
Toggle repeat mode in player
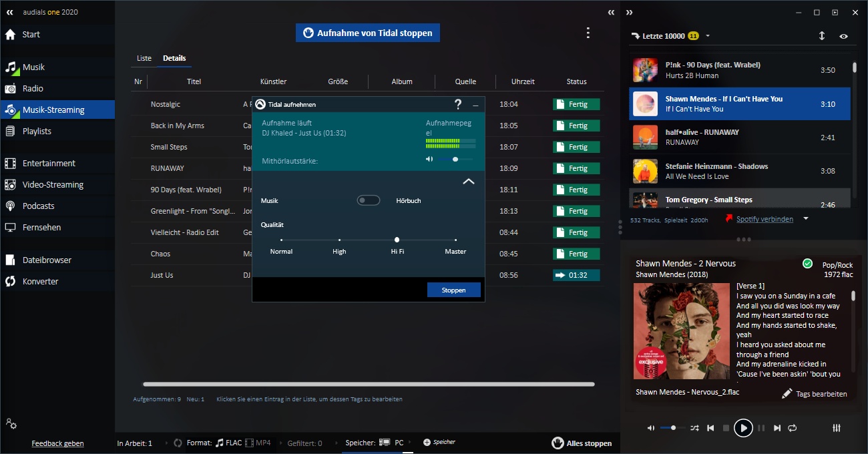point(793,428)
